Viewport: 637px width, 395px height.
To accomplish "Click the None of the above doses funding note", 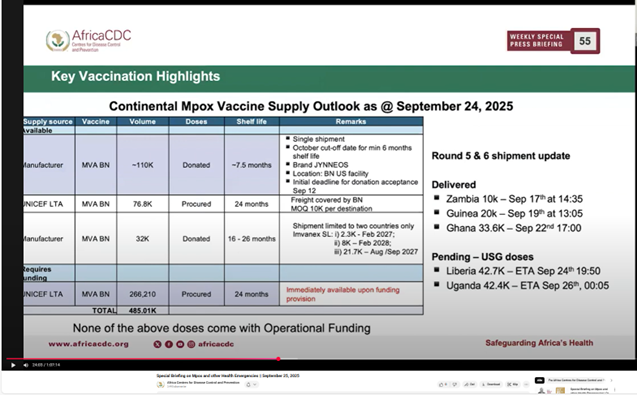I will [221, 328].
